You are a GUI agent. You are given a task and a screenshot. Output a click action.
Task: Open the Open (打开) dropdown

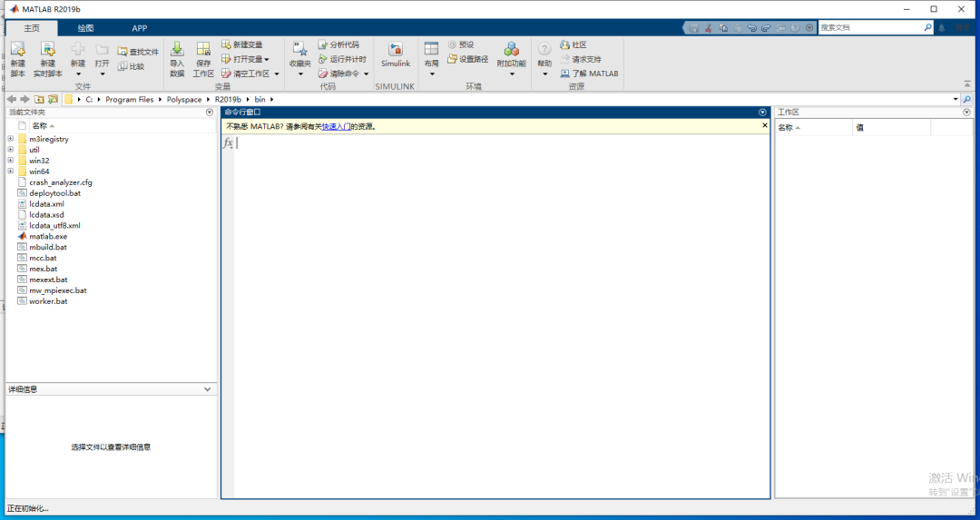click(x=103, y=74)
